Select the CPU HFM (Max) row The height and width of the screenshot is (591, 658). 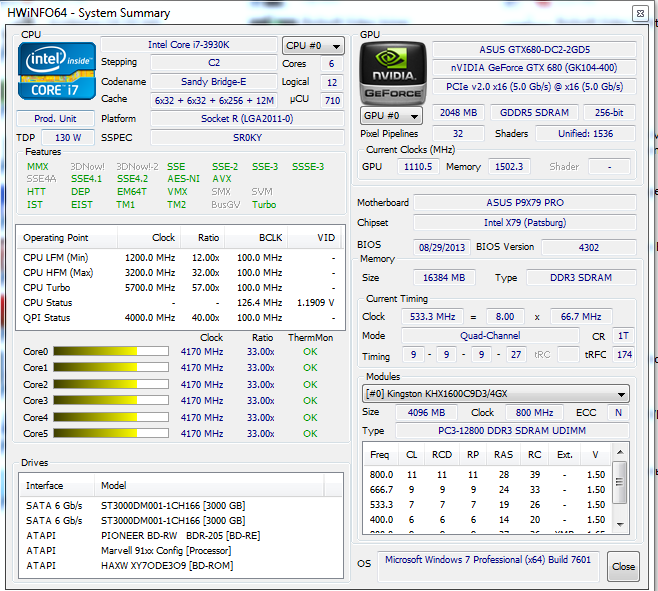click(180, 273)
